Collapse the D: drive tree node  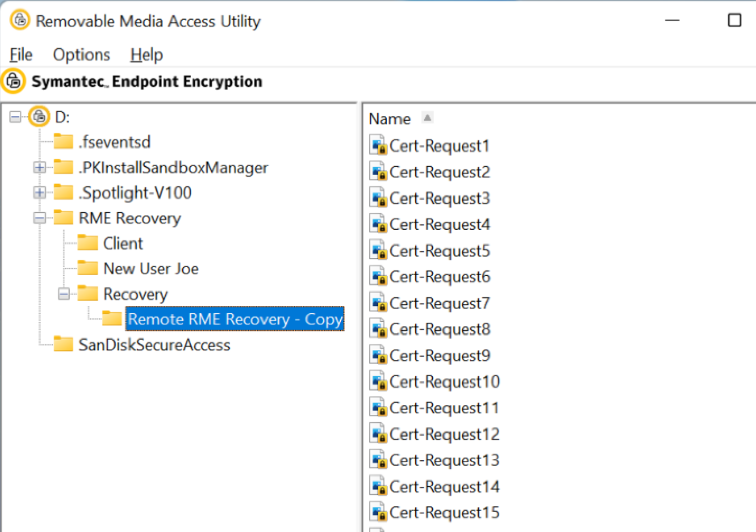tap(15, 117)
